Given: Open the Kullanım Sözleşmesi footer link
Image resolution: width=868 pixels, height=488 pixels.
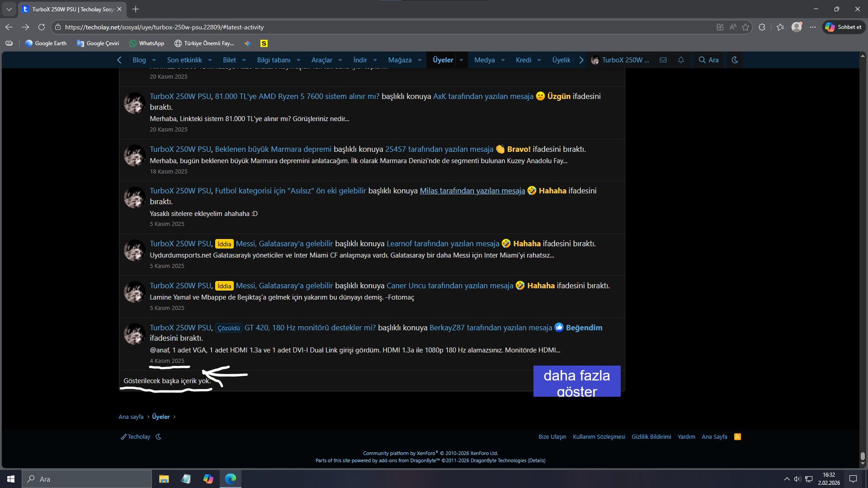Looking at the screenshot, I should pos(599,436).
